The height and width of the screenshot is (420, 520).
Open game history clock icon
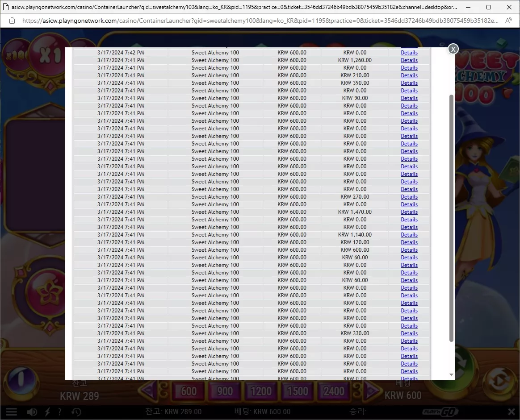[76, 412]
